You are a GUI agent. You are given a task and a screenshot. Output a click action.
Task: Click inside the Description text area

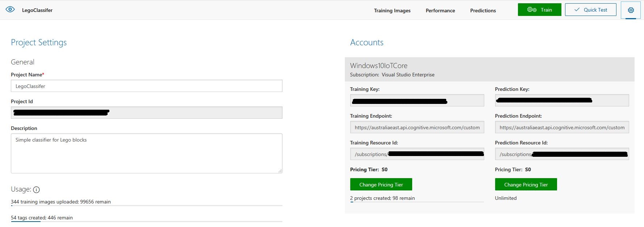point(146,153)
